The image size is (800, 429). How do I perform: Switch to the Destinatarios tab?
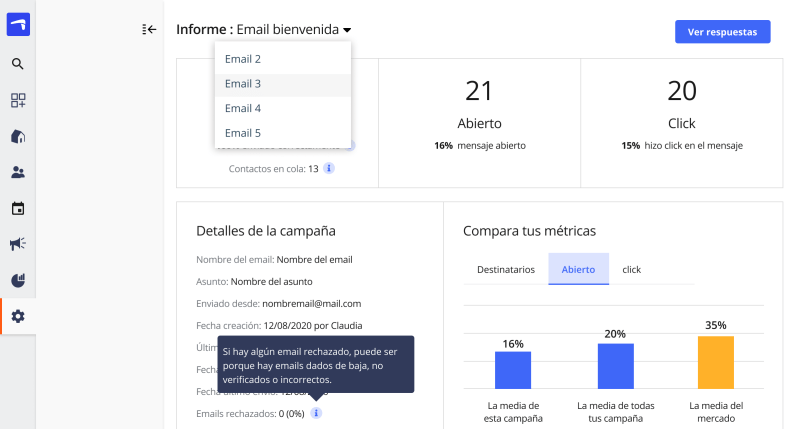point(505,270)
